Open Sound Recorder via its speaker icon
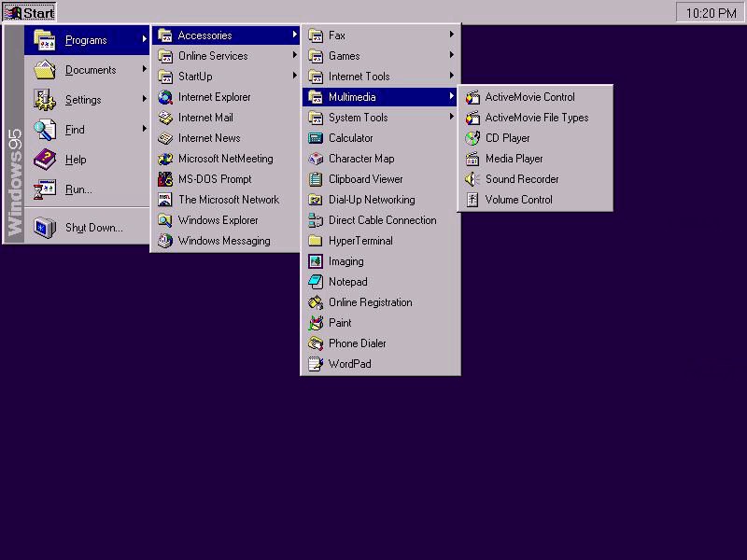 [472, 179]
